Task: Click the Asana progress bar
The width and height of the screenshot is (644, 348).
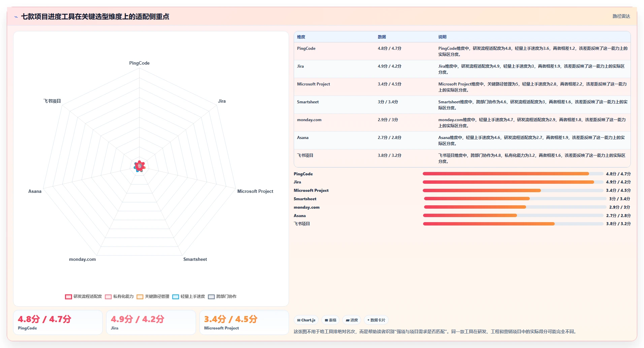Action: pyautogui.click(x=513, y=216)
